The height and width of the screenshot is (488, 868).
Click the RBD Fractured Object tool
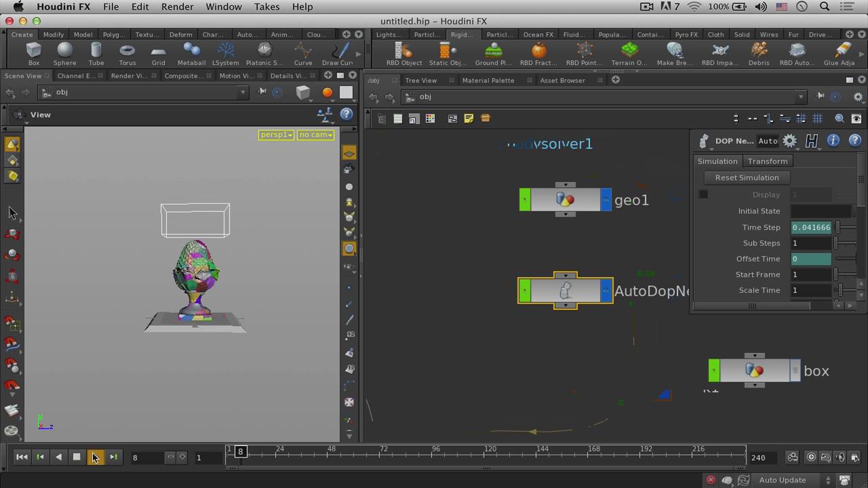click(538, 54)
